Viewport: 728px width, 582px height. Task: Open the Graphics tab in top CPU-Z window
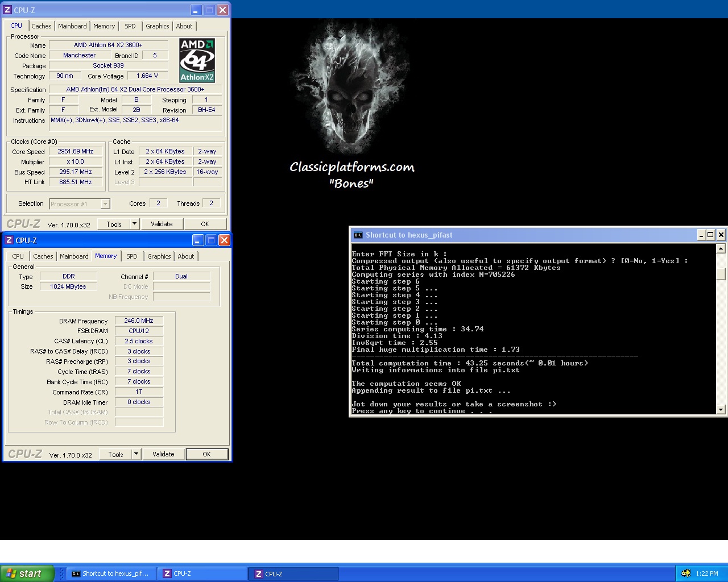(158, 26)
